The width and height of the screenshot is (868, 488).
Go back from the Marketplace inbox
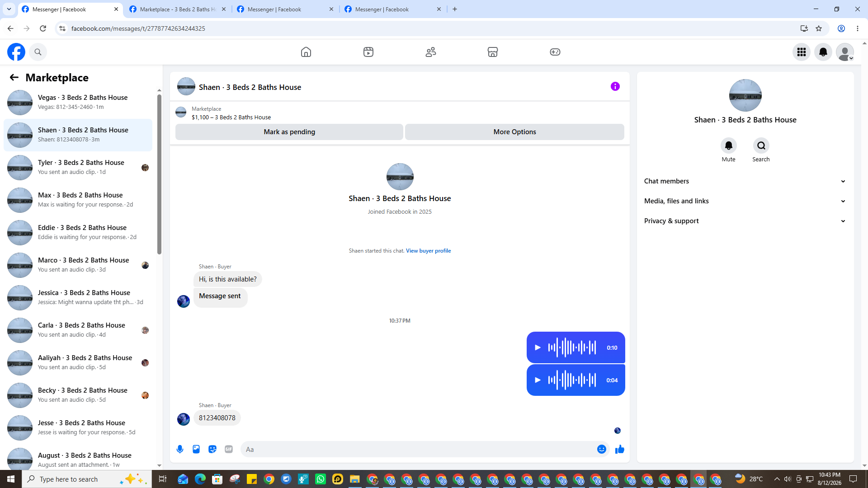pyautogui.click(x=14, y=78)
